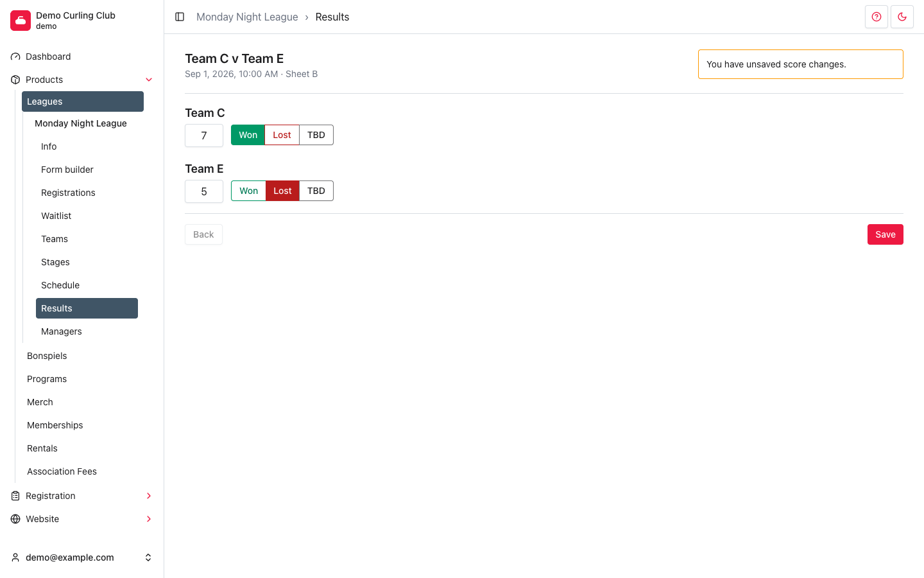Open the Managers page

tap(87, 331)
